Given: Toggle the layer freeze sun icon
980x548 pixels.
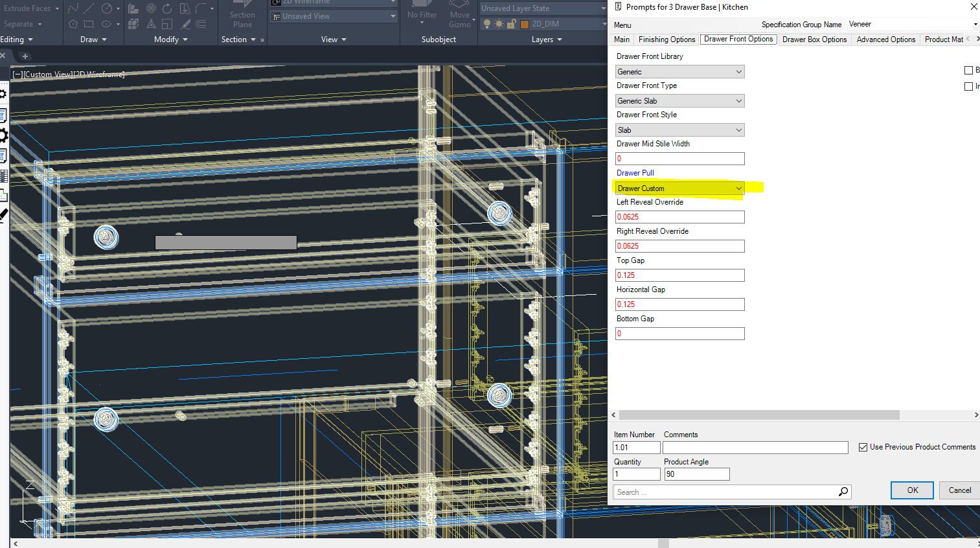Looking at the screenshot, I should (499, 24).
